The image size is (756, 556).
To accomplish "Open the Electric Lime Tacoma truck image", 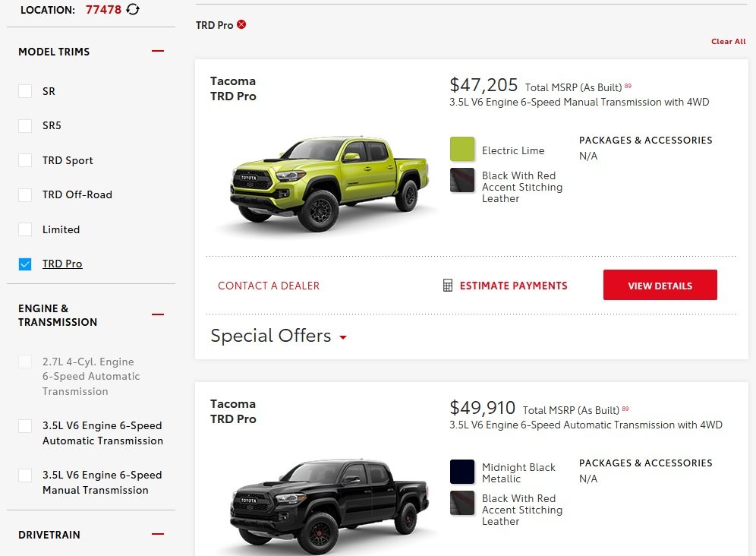I will (x=329, y=183).
